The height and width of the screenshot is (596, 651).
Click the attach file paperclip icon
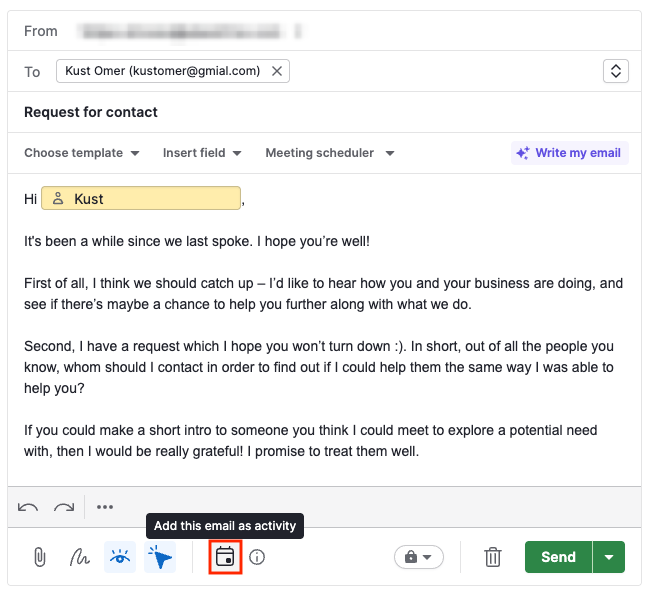point(39,557)
